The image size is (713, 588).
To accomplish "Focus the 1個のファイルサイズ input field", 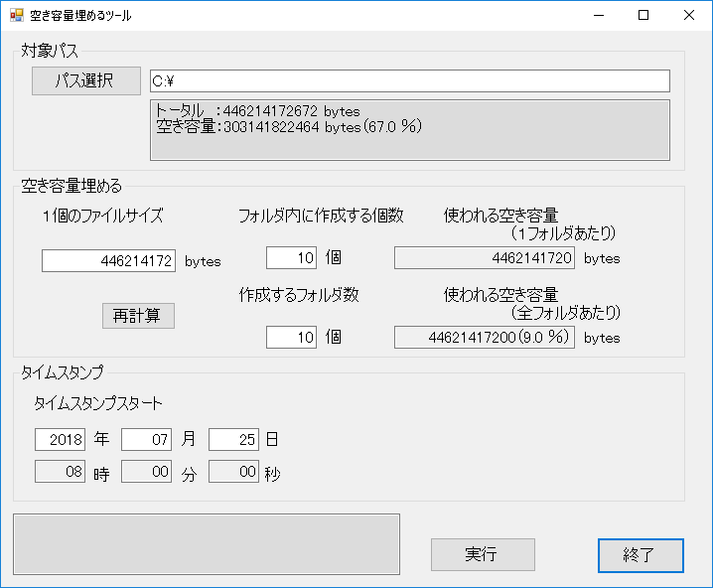I will (108, 260).
